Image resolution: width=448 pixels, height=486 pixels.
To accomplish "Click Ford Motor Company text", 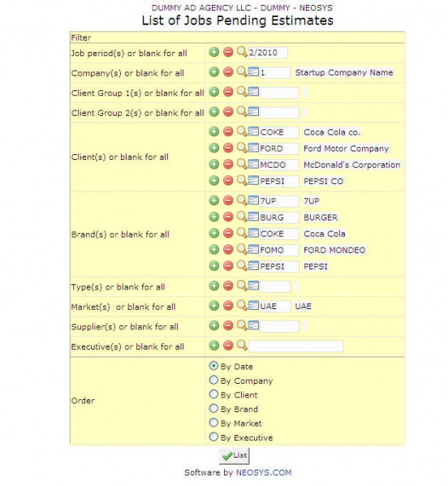I will pyautogui.click(x=346, y=148).
